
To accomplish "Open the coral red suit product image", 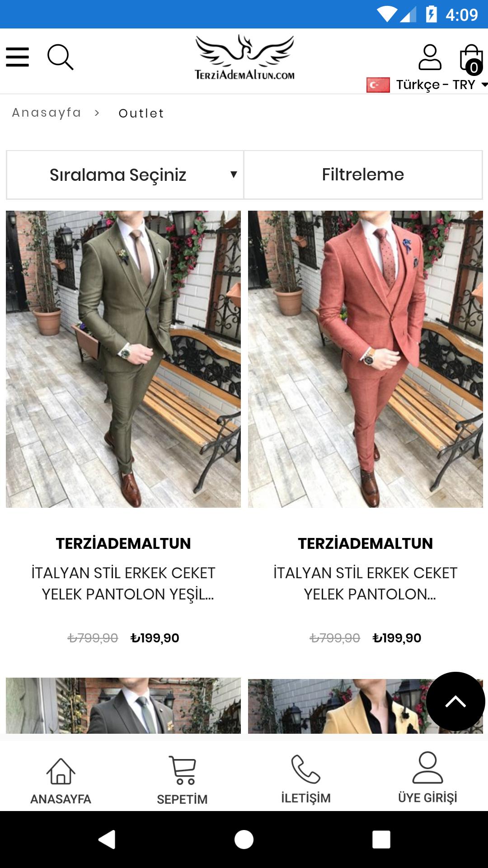I will click(366, 359).
